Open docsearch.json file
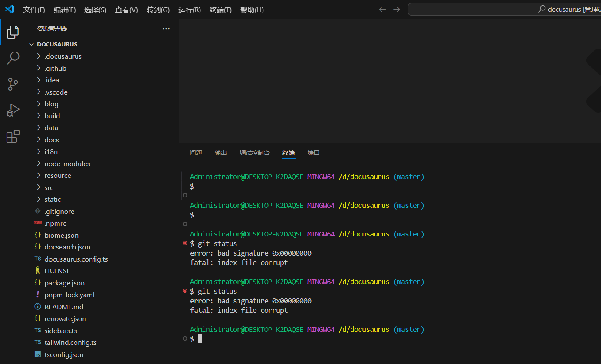 (x=67, y=247)
